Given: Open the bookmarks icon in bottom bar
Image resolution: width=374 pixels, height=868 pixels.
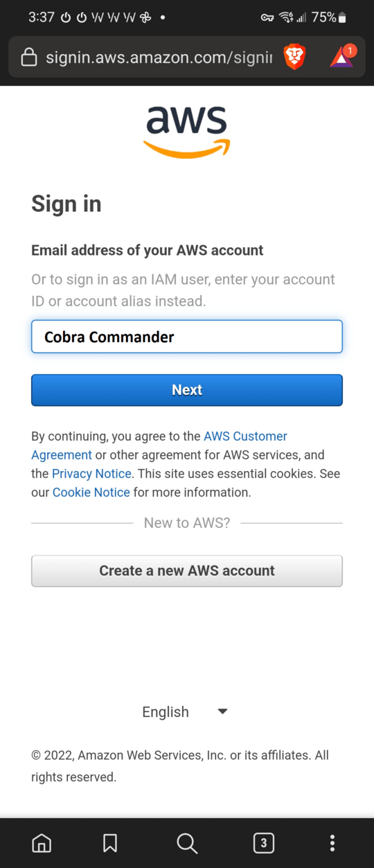Looking at the screenshot, I should point(110,842).
